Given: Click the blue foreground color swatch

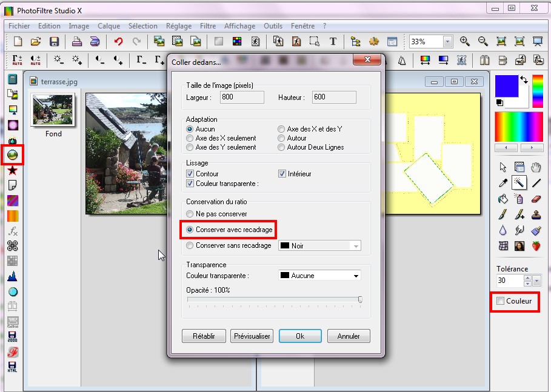Looking at the screenshot, I should tap(506, 85).
